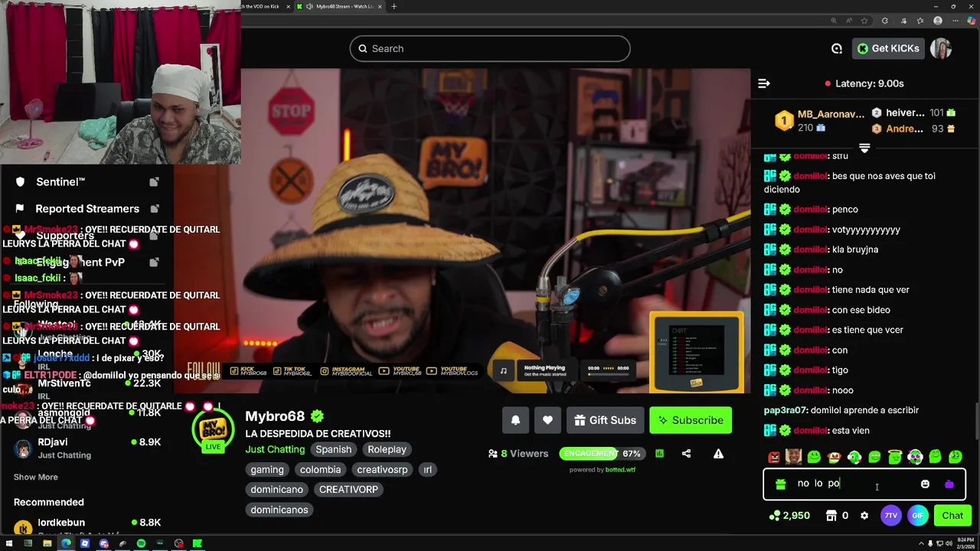Open new browser tab plus button
980x551 pixels.
click(x=394, y=6)
